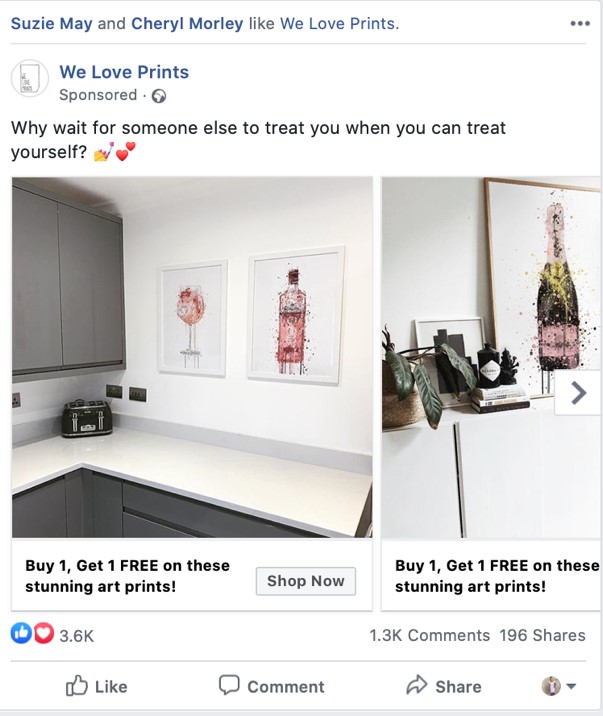This screenshot has width=603, height=716.
Task: Open the Cheryl Morley profile link
Action: [187, 23]
